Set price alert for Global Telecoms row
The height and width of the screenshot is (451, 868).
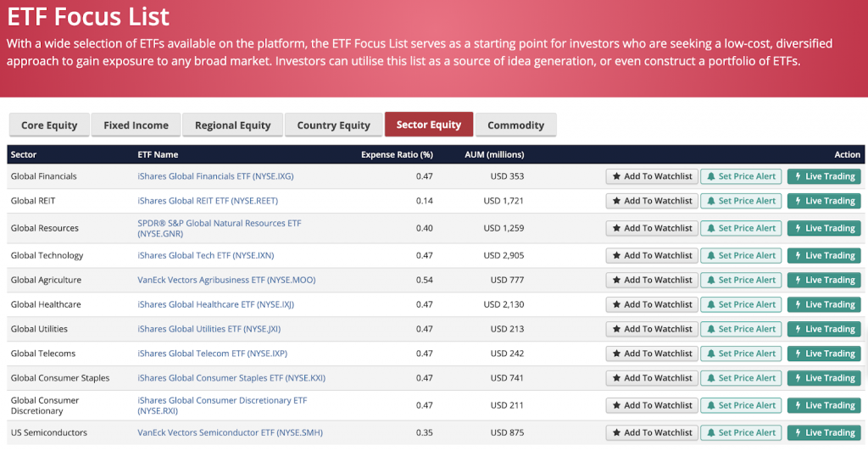point(741,354)
